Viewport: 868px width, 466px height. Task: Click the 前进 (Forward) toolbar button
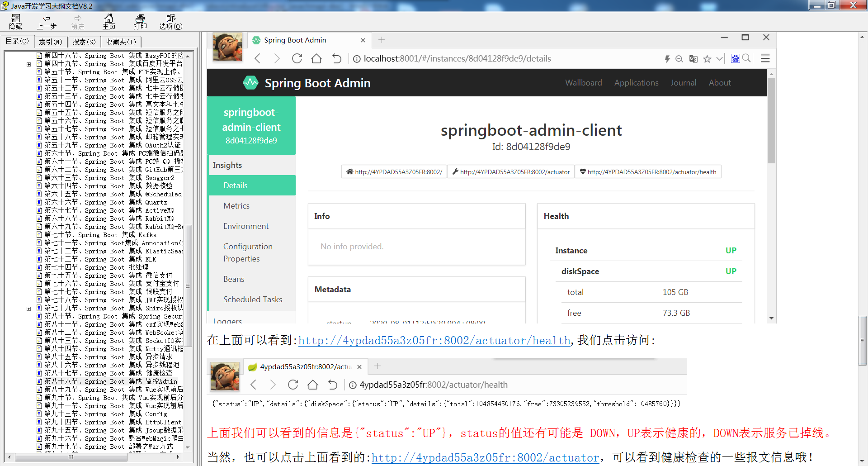pos(78,22)
